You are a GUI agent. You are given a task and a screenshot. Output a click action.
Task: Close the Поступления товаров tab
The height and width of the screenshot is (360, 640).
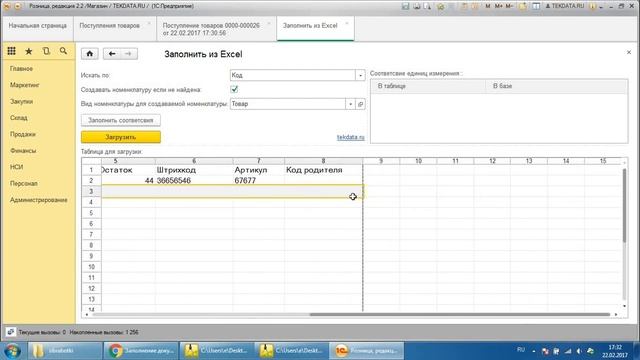tap(149, 24)
